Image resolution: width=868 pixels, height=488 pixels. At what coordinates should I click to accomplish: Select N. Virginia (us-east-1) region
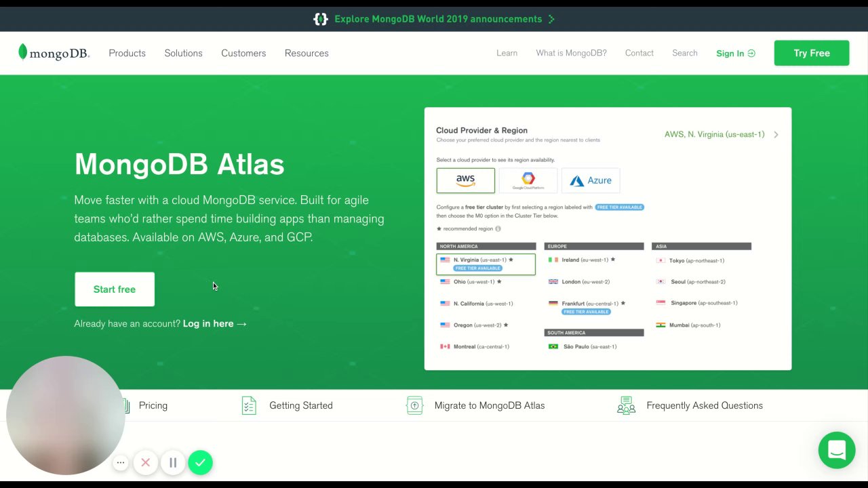point(486,264)
